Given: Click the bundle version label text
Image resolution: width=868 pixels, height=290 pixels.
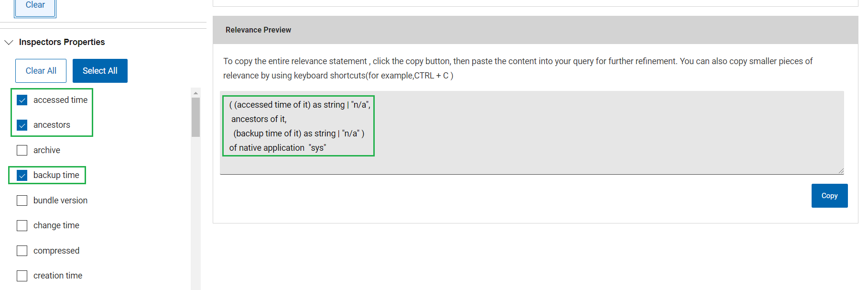Looking at the screenshot, I should point(60,201).
